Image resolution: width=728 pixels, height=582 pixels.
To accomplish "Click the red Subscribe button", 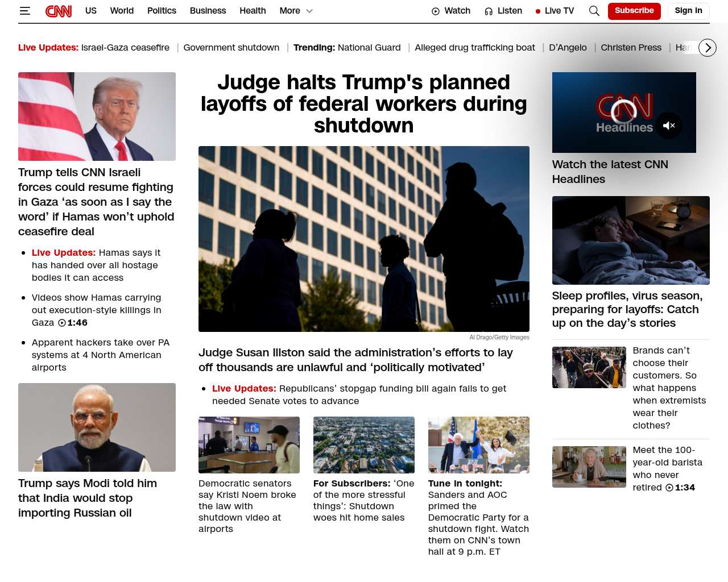I will (634, 11).
